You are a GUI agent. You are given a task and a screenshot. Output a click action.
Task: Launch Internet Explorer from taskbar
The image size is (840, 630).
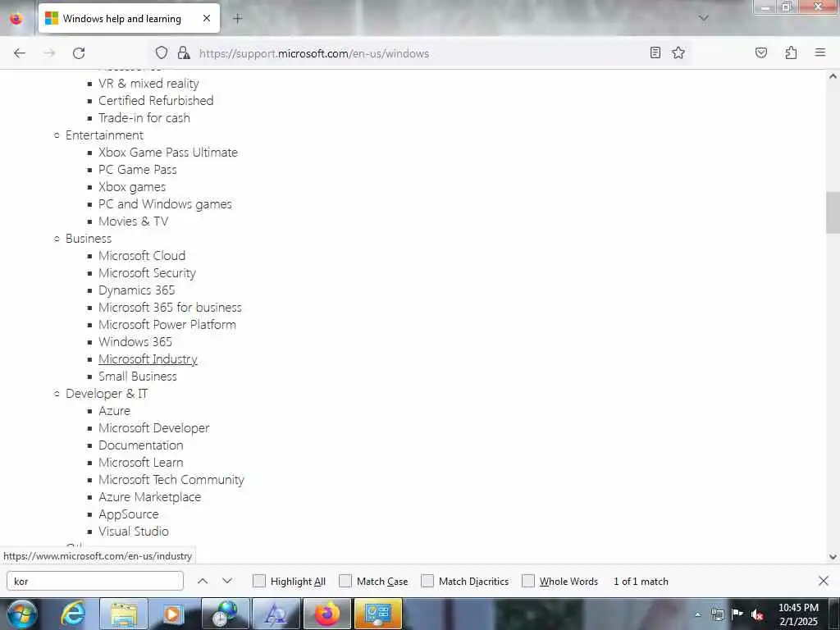coord(73,614)
